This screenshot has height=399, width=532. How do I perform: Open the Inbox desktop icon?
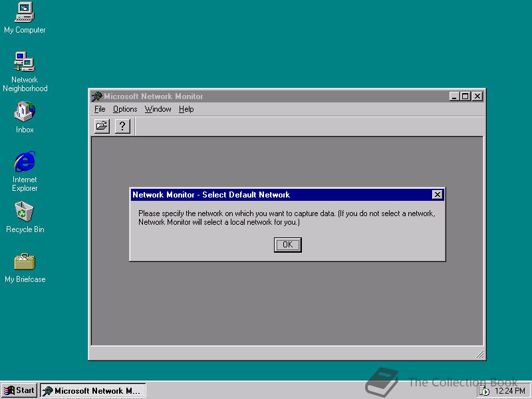click(x=24, y=113)
